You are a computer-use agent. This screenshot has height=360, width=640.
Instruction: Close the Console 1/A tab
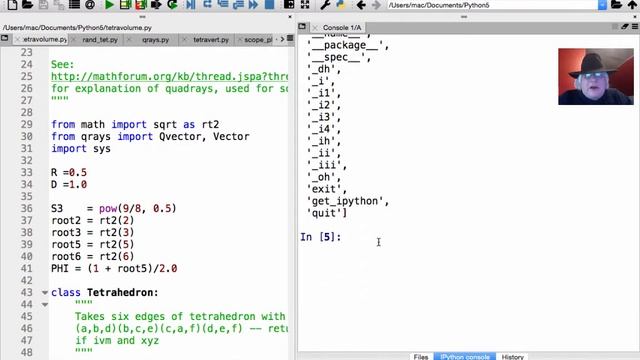point(315,28)
